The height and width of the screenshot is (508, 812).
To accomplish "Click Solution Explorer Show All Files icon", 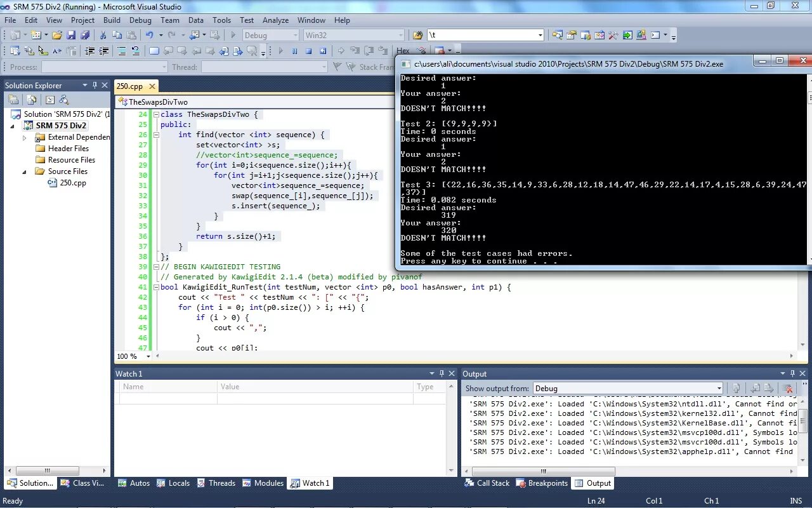I will [x=32, y=100].
